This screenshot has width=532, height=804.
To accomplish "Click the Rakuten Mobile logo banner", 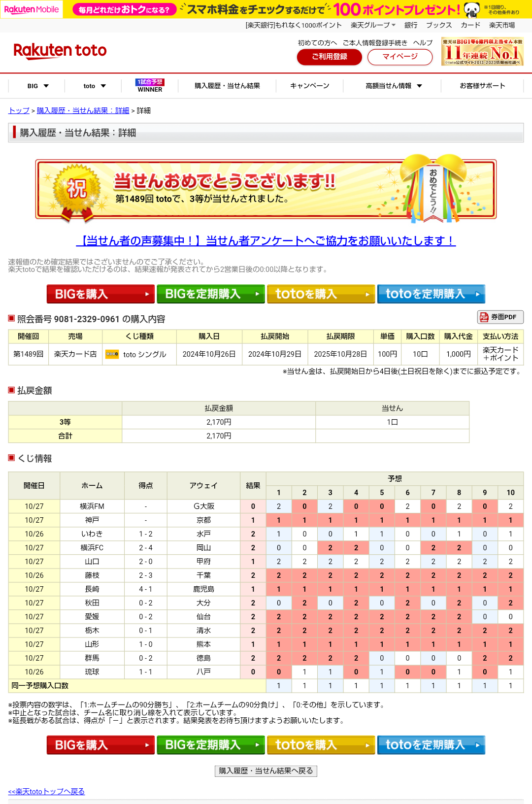I will 32,9.
